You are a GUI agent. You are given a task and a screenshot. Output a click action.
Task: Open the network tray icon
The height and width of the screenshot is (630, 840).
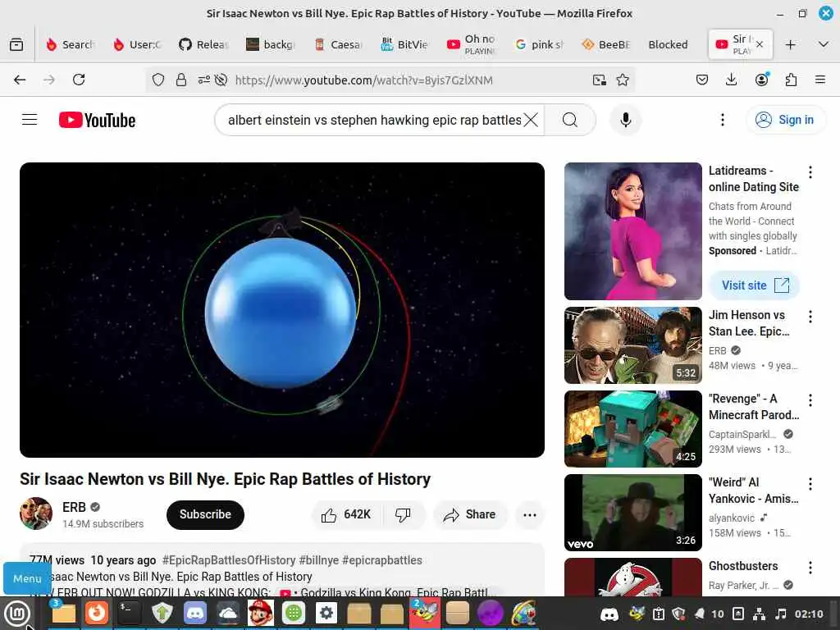759,614
